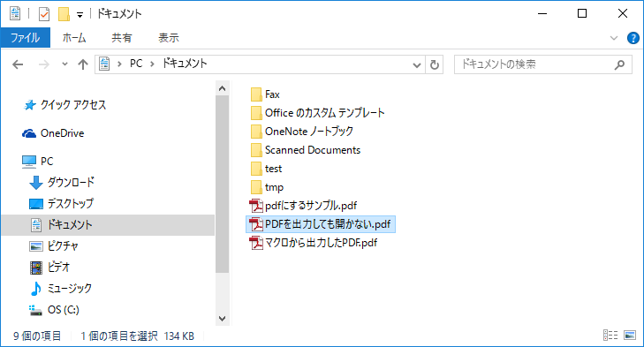Click the PDFを出力しても開かない.pdf file name
The image size is (644, 347).
[328, 224]
